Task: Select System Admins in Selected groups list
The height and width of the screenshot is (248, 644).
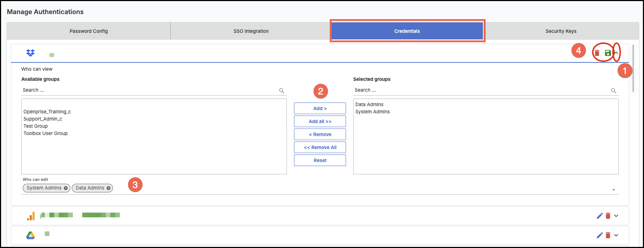Action: [373, 112]
